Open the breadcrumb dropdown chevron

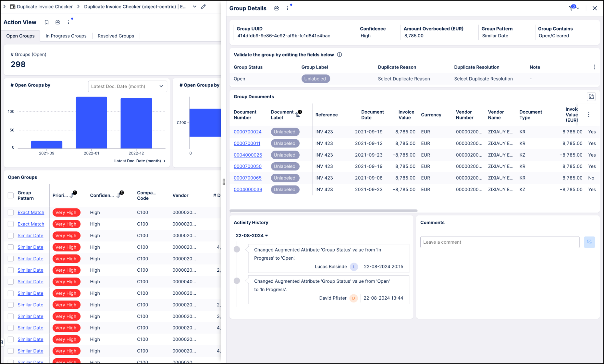pos(194,7)
